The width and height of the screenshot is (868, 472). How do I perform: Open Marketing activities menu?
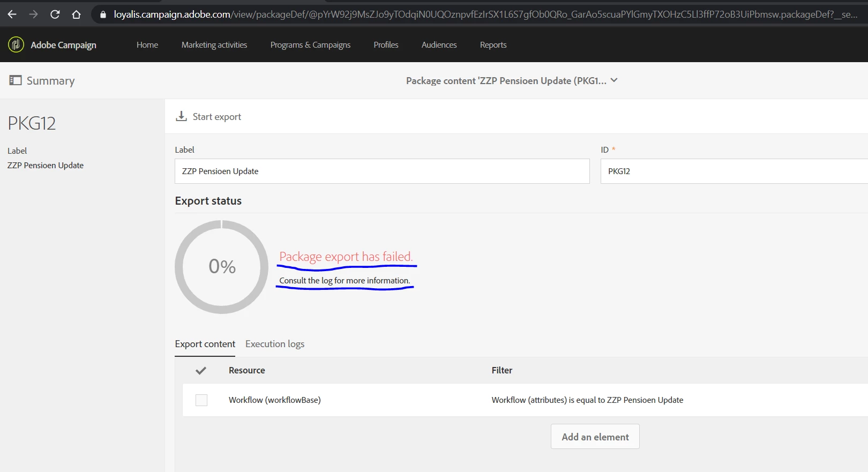(214, 45)
